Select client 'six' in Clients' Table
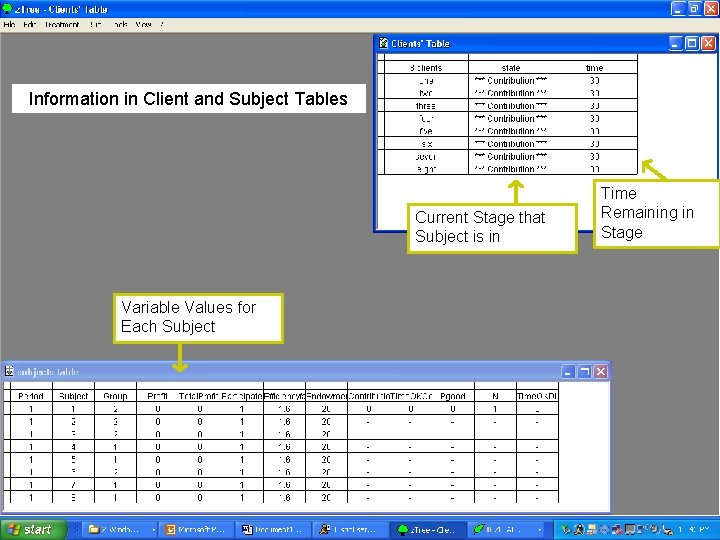Image resolution: width=720 pixels, height=540 pixels. click(x=426, y=144)
